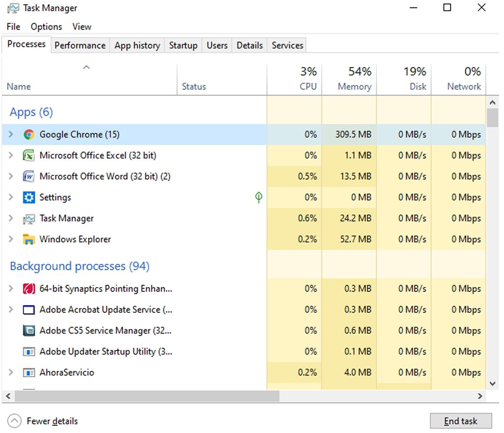Expand the Settings process group
The height and width of the screenshot is (433, 504).
click(11, 197)
